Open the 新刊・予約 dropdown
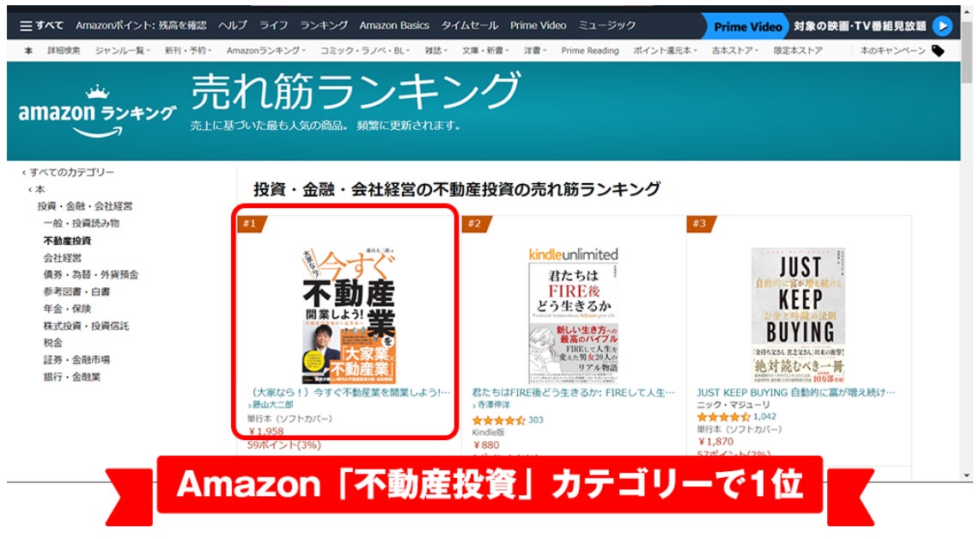Image resolution: width=980 pixels, height=539 pixels. (x=187, y=51)
